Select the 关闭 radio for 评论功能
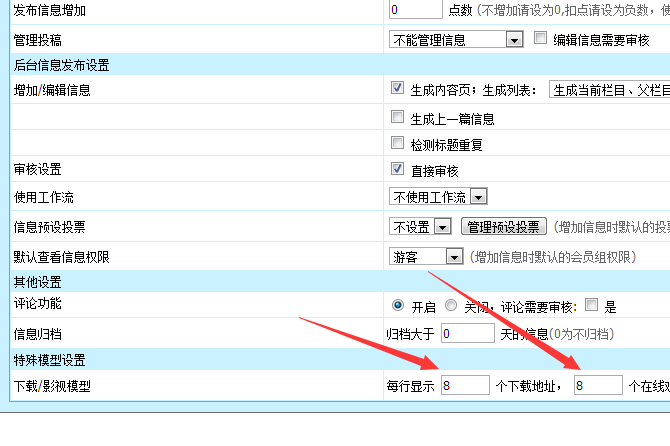The height and width of the screenshot is (446, 670). [451, 305]
